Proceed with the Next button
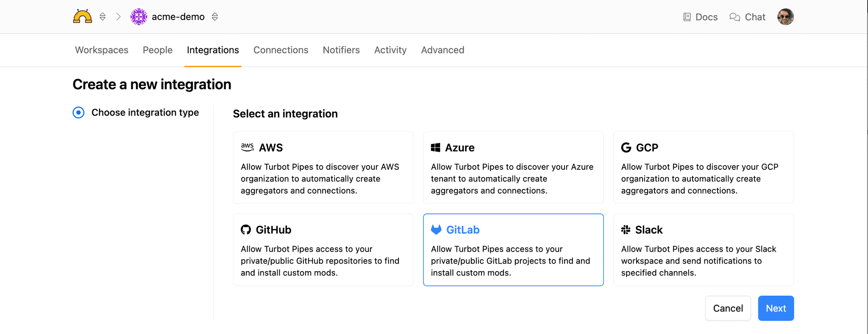The width and height of the screenshot is (868, 334). point(776,308)
